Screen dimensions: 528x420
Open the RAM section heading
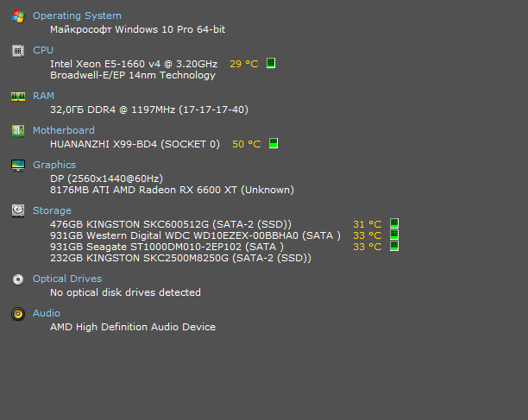point(43,96)
